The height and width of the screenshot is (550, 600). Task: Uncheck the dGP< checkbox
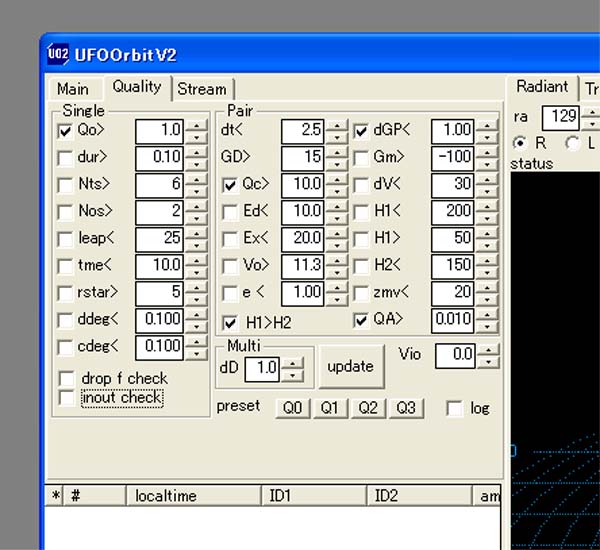coord(361,131)
